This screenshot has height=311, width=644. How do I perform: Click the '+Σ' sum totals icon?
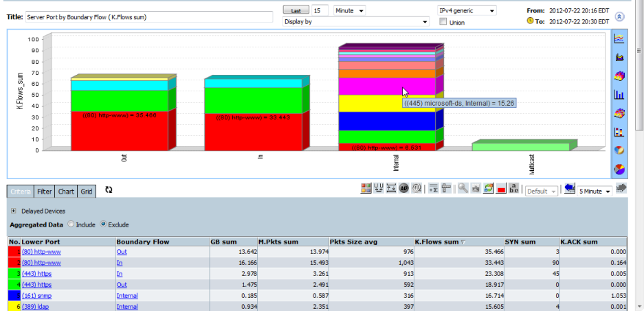pyautogui.click(x=433, y=189)
